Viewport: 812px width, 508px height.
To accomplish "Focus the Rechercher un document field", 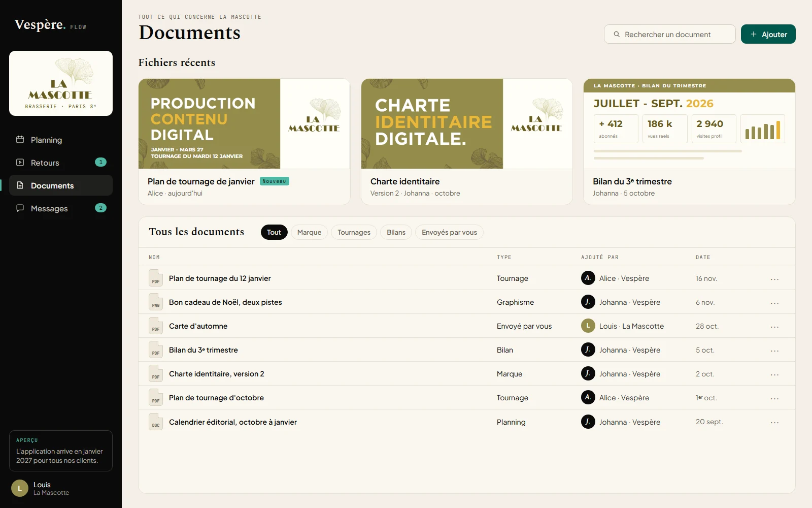I will (x=670, y=34).
